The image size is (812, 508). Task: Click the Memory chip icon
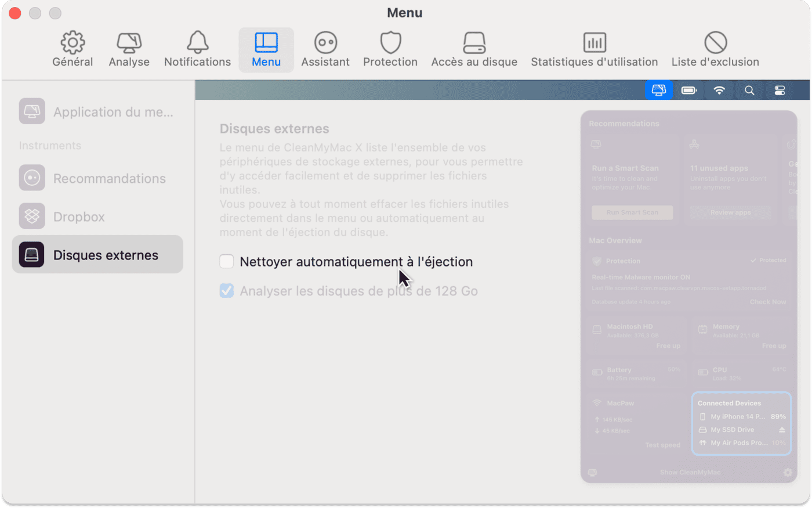click(702, 330)
